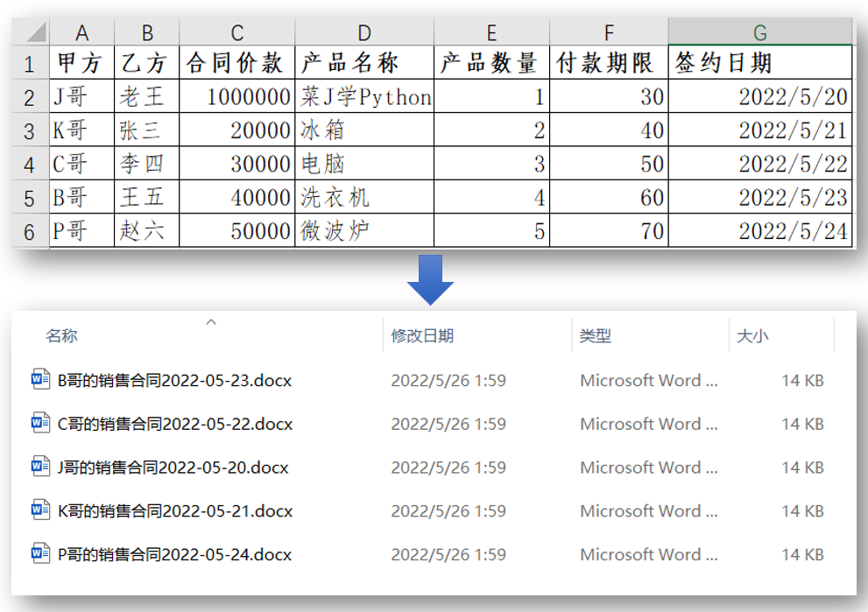Select cell containing J哥
The width and height of the screenshot is (868, 612).
coord(82,97)
